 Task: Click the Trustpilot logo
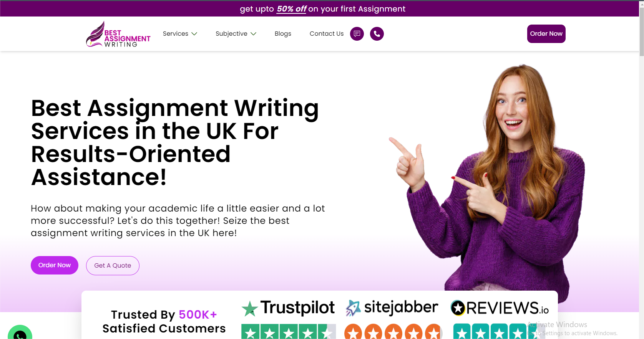tap(288, 308)
